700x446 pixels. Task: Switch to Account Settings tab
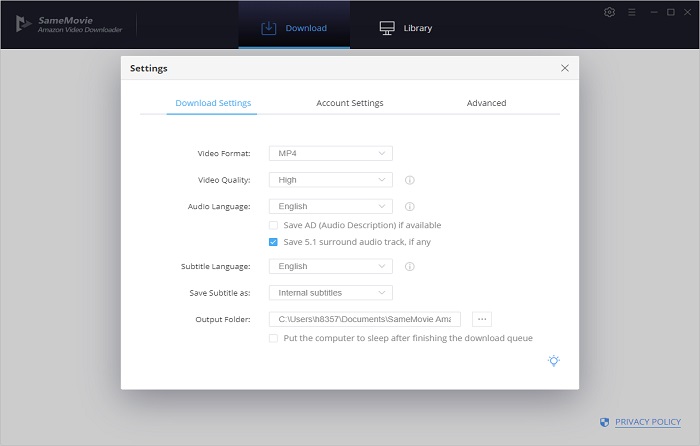tap(349, 103)
